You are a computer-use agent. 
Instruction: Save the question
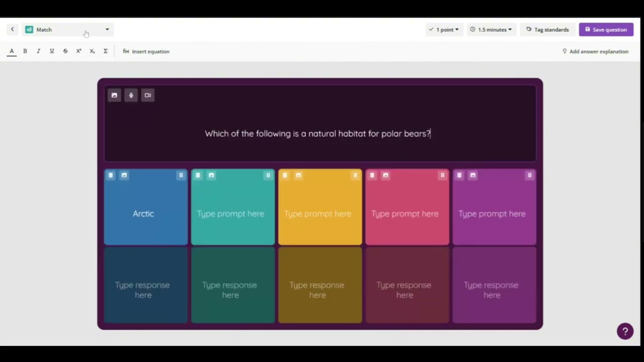606,30
